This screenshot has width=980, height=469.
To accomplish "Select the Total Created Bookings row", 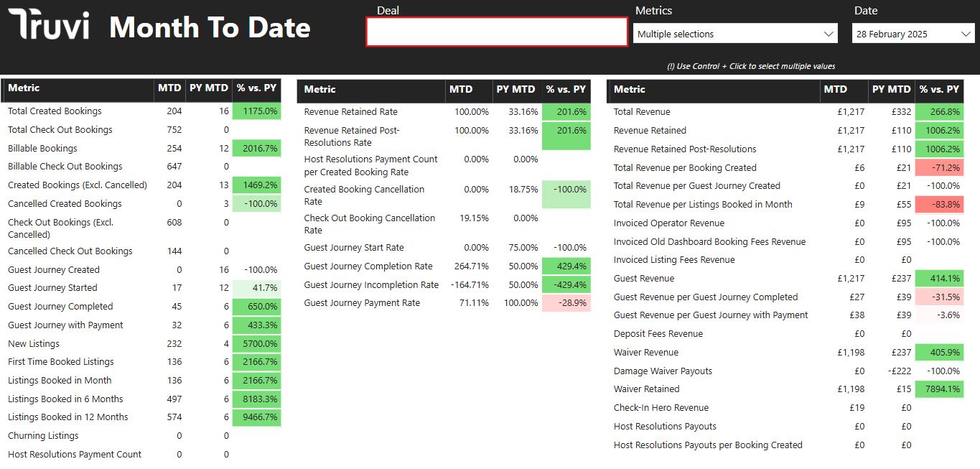I will pos(55,111).
